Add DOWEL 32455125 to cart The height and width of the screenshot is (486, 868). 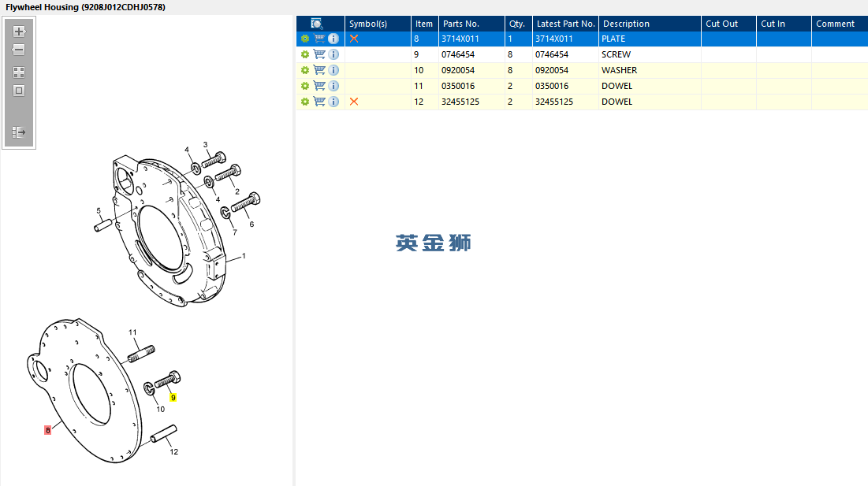tap(319, 101)
